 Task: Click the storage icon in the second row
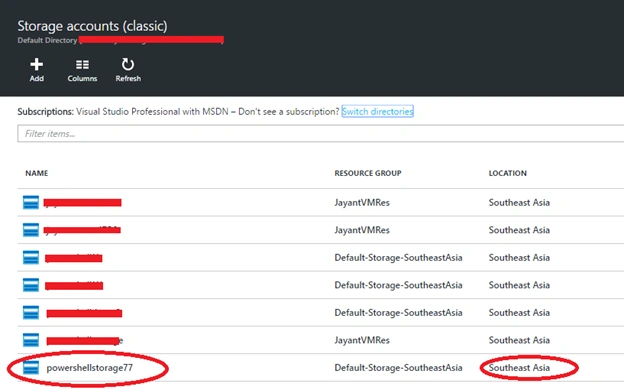(31, 230)
